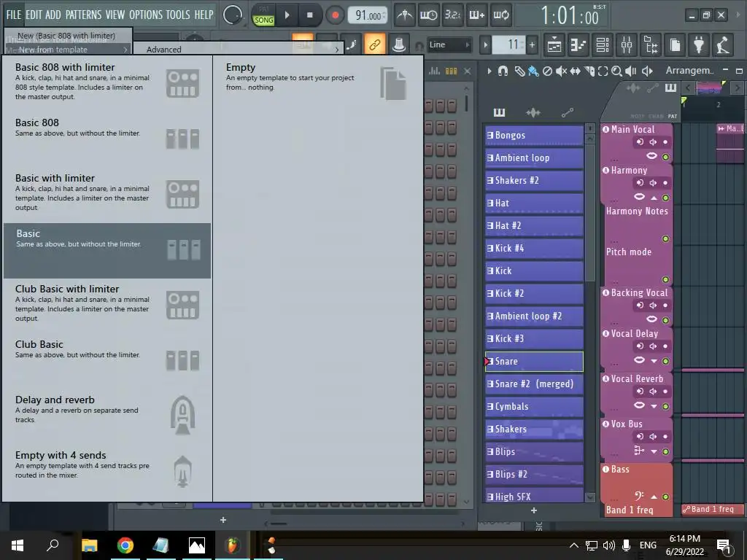Screen dimensions: 747x560
Task: Expand the Vocal Reverb track arrow
Action: (654, 406)
